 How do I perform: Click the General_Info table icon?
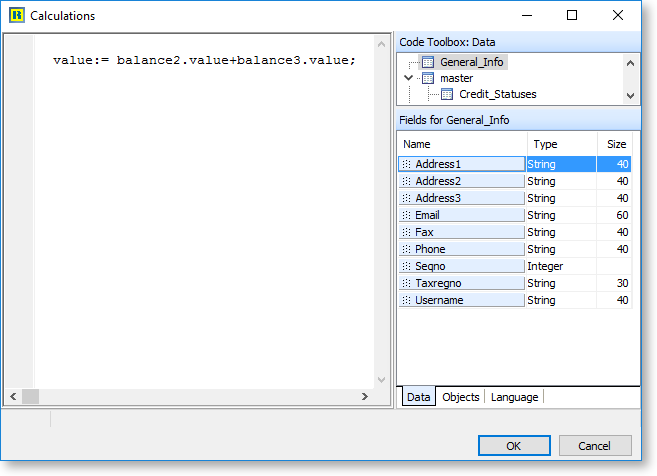427,62
